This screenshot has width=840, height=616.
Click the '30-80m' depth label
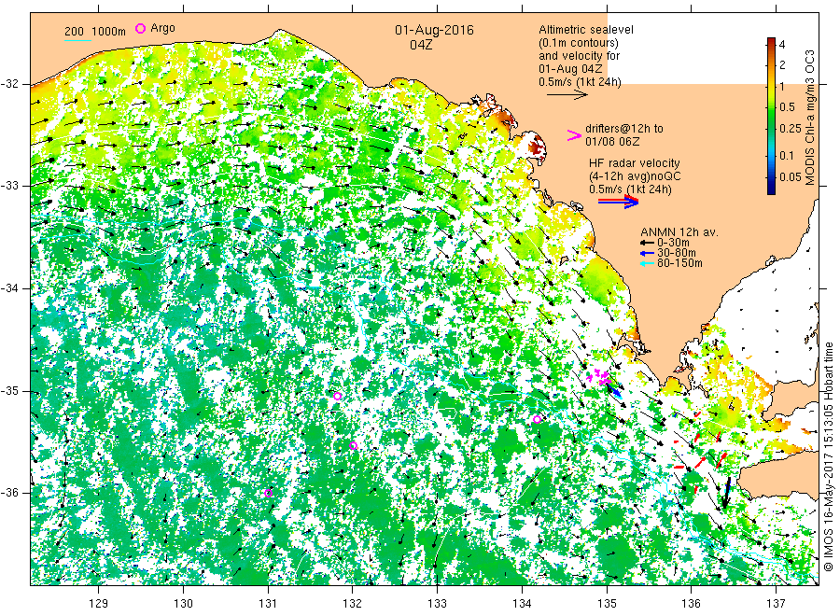(677, 253)
